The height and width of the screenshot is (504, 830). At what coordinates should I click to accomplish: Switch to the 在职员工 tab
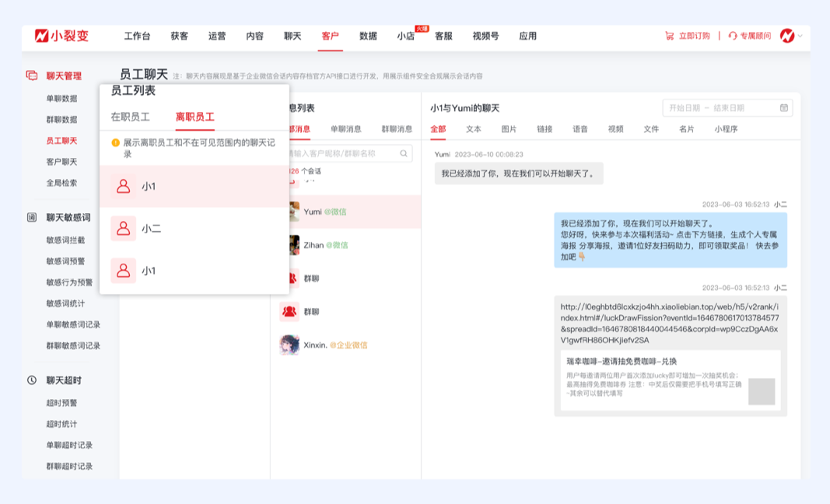(x=131, y=117)
